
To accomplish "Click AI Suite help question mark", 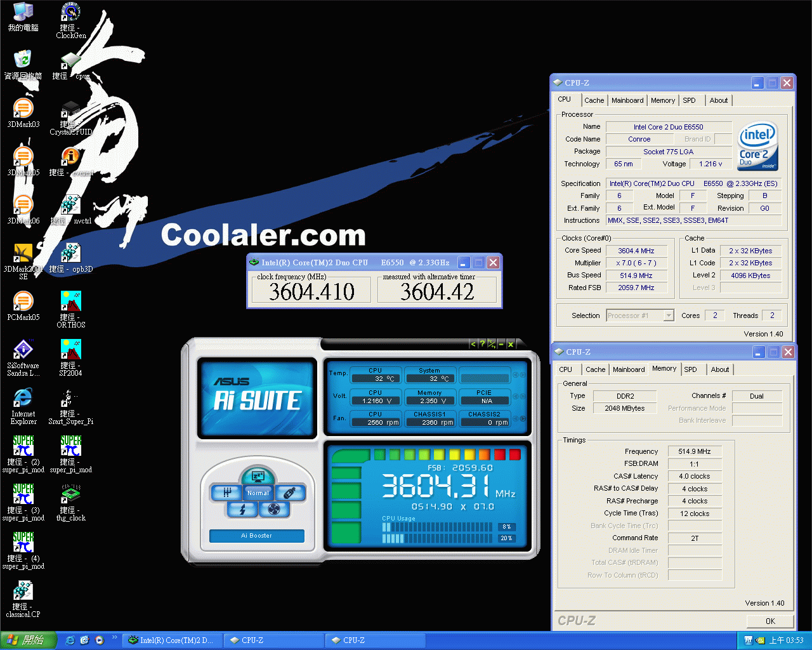I will (482, 344).
